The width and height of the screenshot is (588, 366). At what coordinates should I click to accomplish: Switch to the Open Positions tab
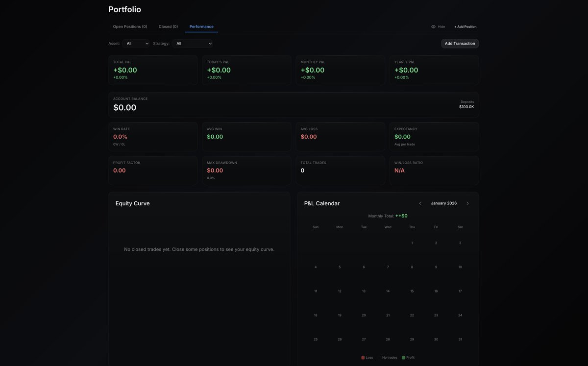129,26
